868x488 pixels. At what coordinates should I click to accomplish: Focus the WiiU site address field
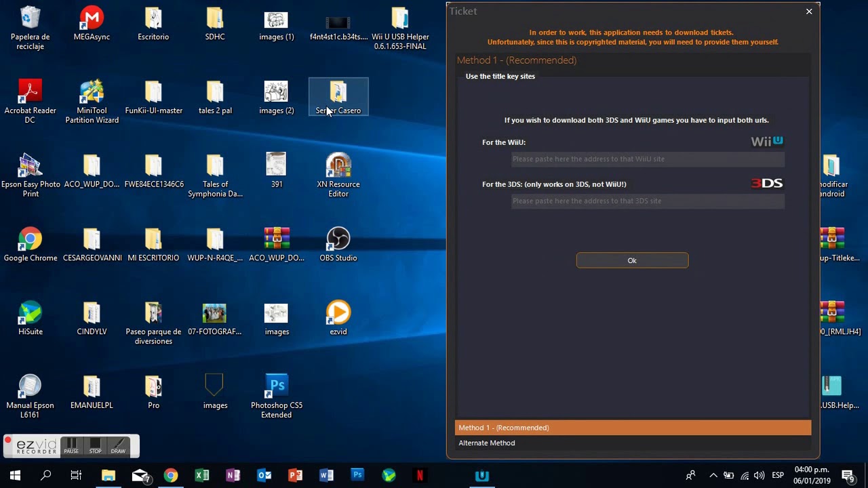pyautogui.click(x=648, y=159)
